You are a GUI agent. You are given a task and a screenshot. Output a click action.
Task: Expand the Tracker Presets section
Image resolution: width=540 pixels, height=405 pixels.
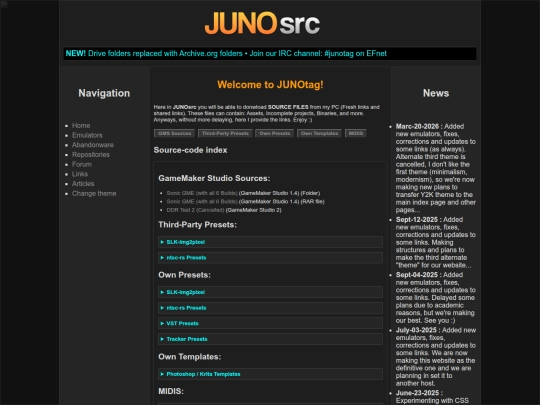click(x=270, y=339)
